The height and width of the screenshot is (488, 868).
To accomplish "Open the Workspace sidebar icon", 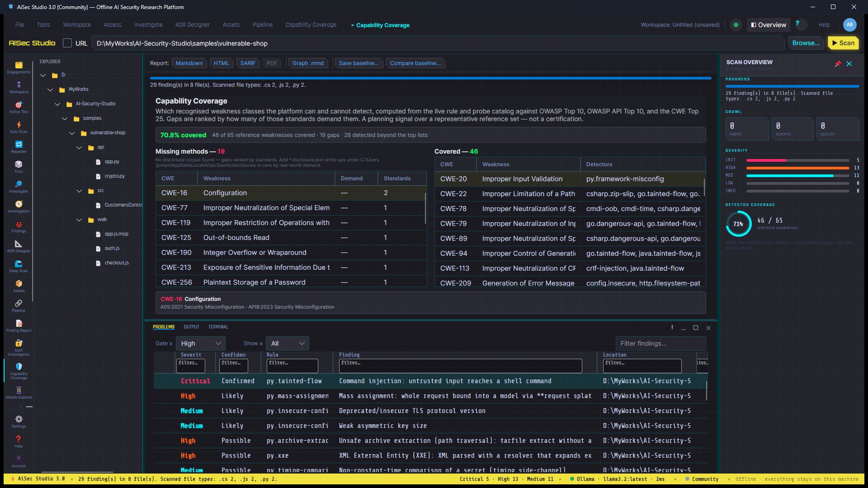I will pos(19,87).
